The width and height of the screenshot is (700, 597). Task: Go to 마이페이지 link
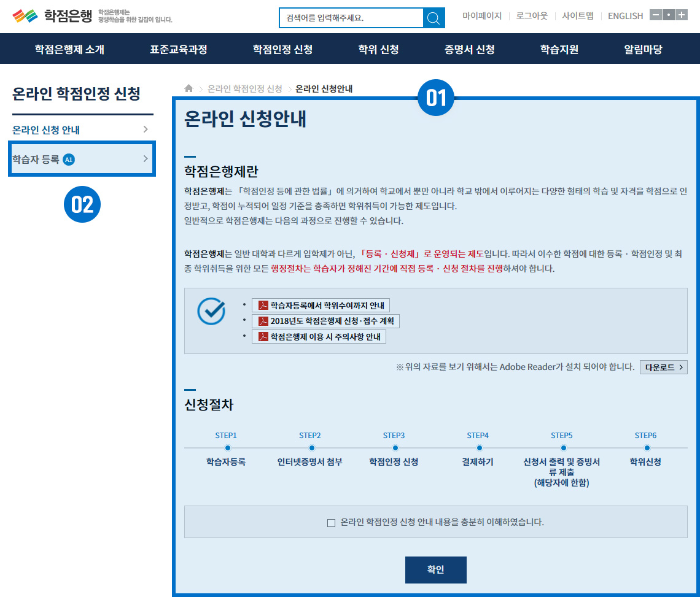point(482,16)
